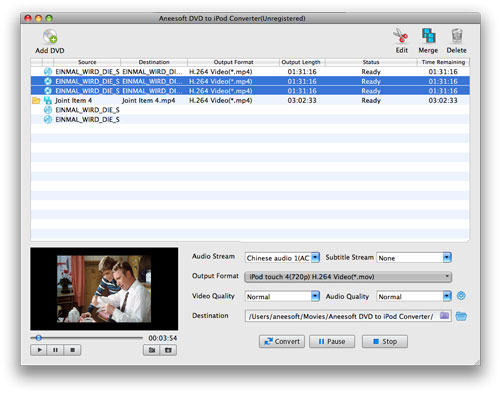Click the Pause conversion button
The image size is (500, 393).
pos(332,342)
